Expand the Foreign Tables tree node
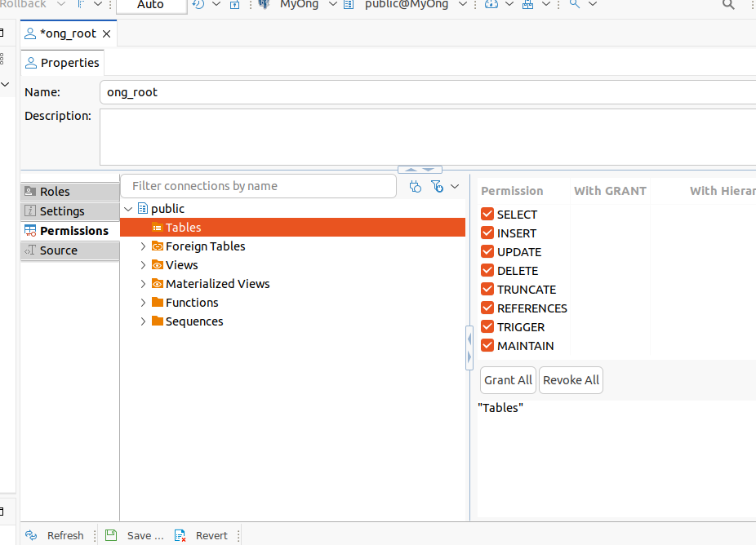The width and height of the screenshot is (756, 545). click(144, 246)
